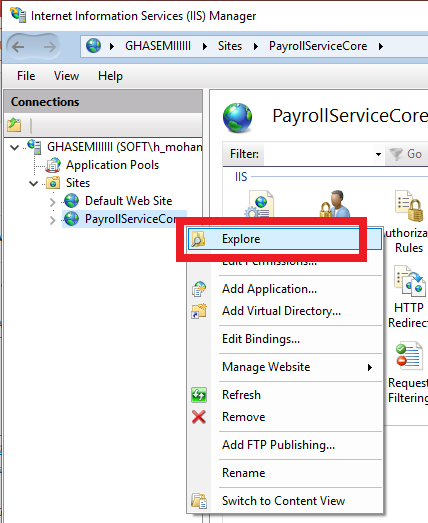
Task: Click the Connections toolbar create-connection icon
Action: pyautogui.click(x=14, y=125)
